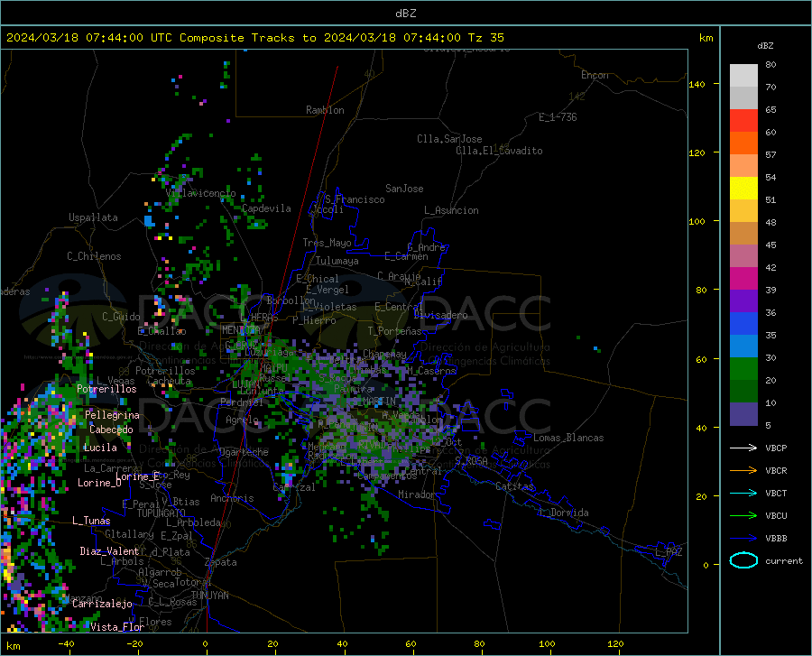Select the slate 10 dBZ swatch
The height and width of the screenshot is (656, 812).
point(743,414)
